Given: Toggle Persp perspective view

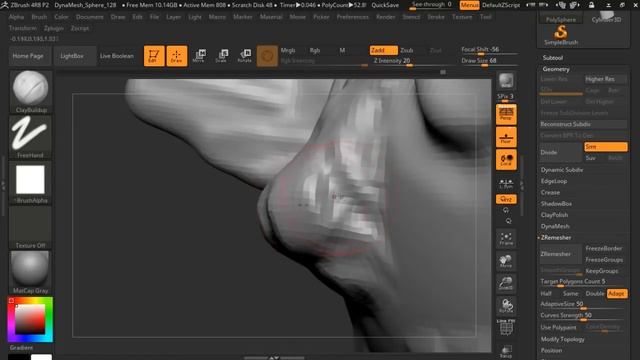Looking at the screenshot, I should click(x=506, y=114).
